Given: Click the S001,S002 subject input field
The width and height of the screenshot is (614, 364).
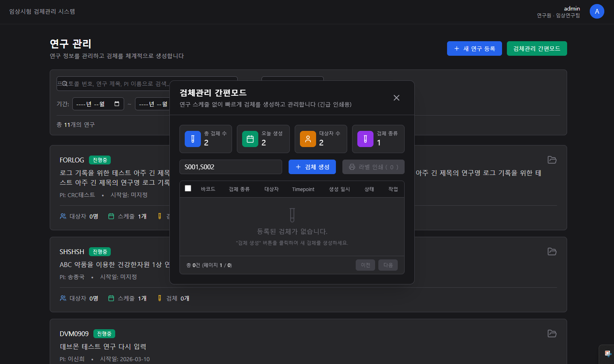Looking at the screenshot, I should pyautogui.click(x=231, y=166).
